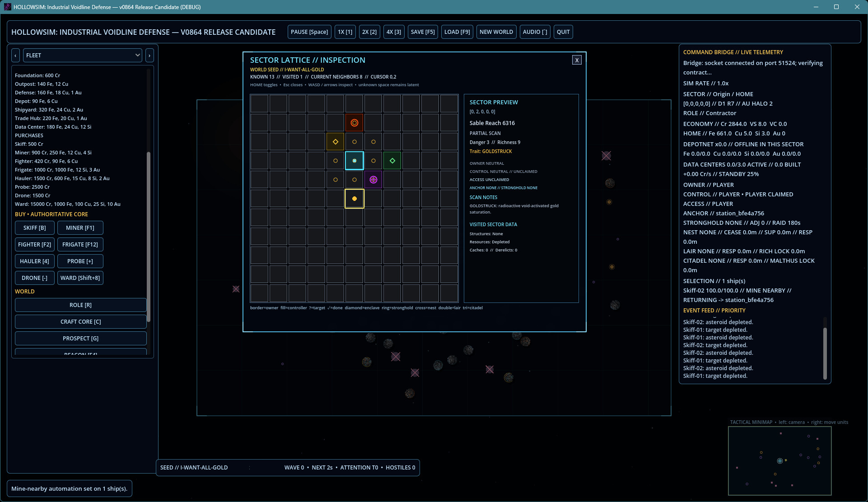The image size is (868, 502).
Task: Open the FLEET panel dropdown
Action: pyautogui.click(x=83, y=56)
